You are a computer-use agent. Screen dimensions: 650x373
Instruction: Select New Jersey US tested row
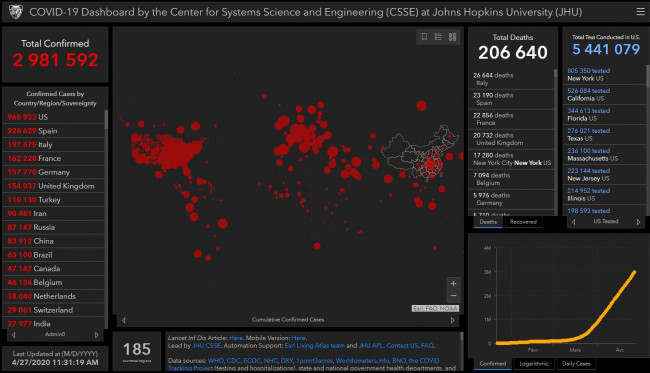tap(604, 174)
